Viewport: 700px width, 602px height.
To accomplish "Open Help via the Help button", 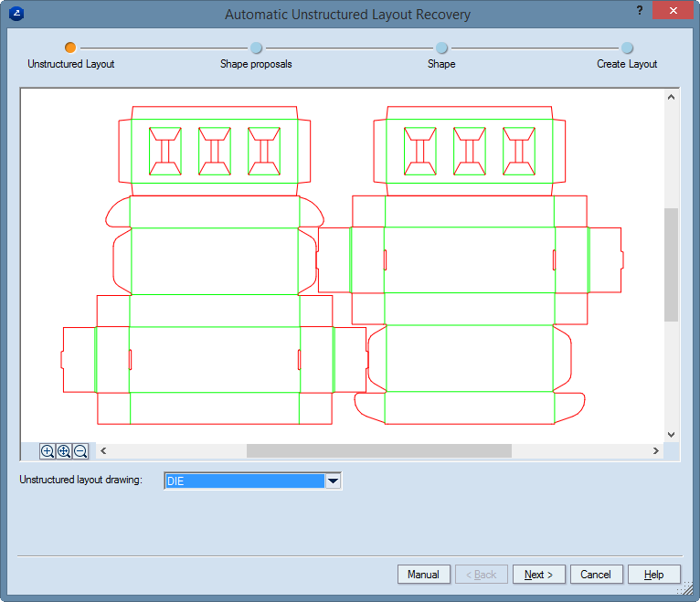I will (653, 575).
